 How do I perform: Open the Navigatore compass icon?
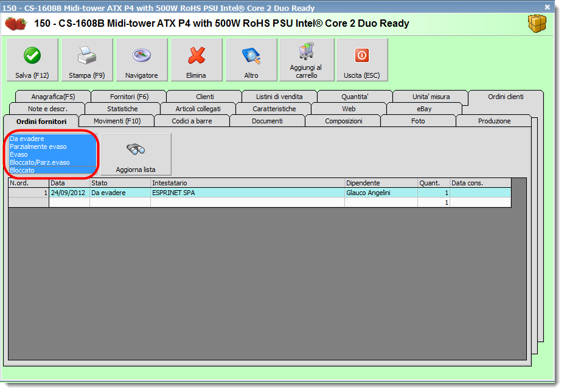(x=142, y=55)
